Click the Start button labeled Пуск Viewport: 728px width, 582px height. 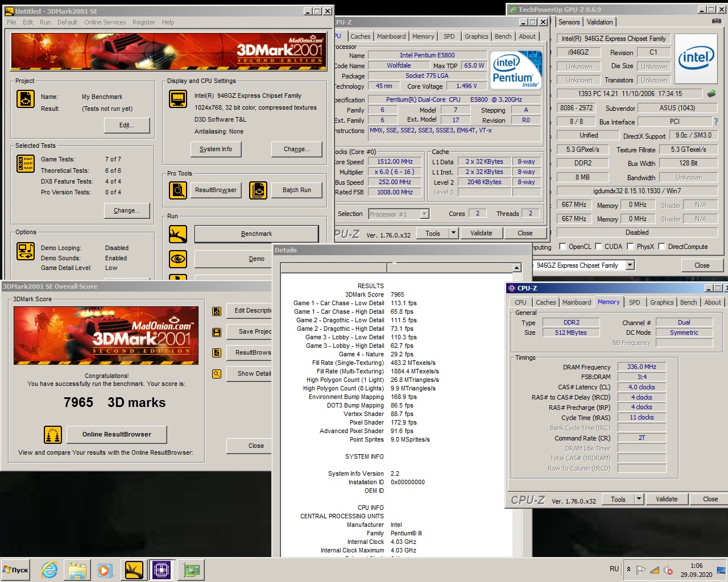(16, 570)
